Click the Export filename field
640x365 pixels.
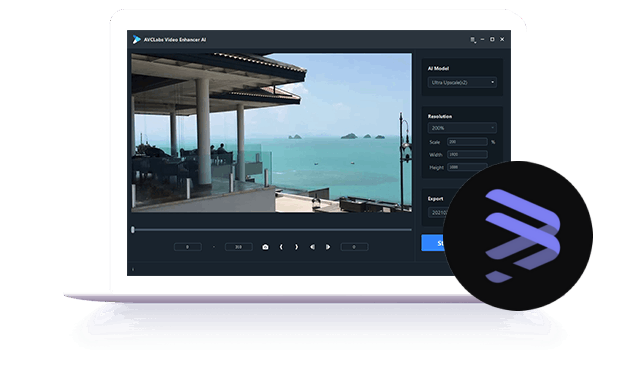(x=438, y=213)
